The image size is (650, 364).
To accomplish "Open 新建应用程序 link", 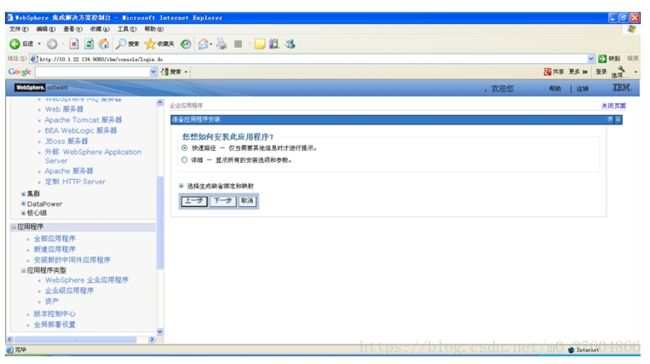I will click(55, 249).
